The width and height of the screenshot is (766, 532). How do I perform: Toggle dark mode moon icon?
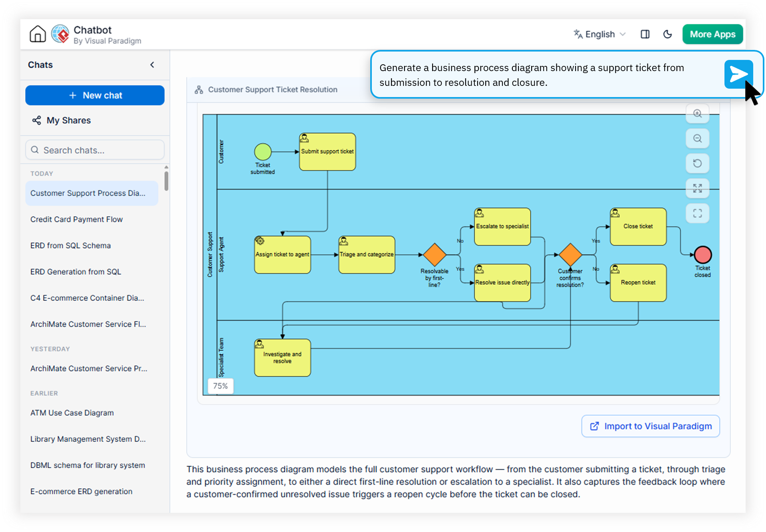(667, 34)
